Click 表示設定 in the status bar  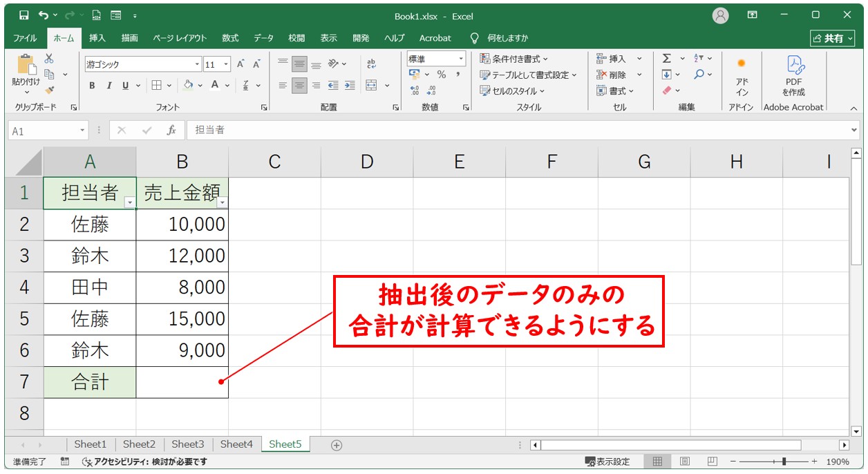coord(607,462)
